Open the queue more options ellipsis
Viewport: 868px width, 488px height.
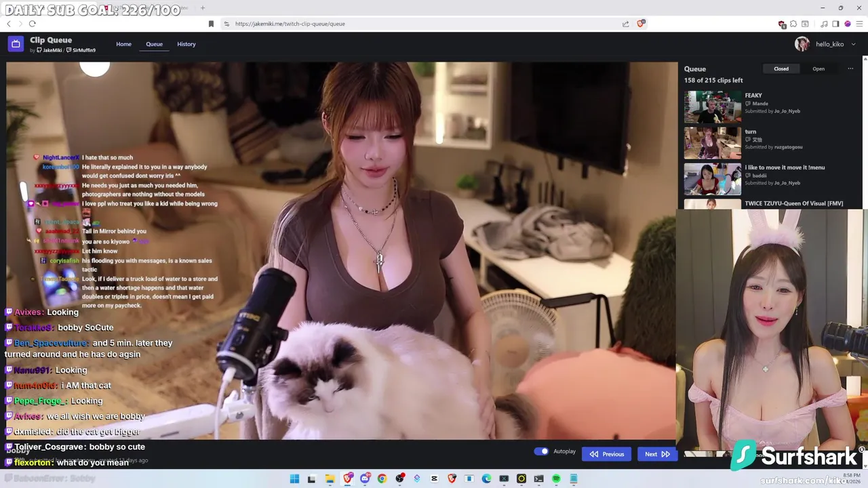[850, 68]
